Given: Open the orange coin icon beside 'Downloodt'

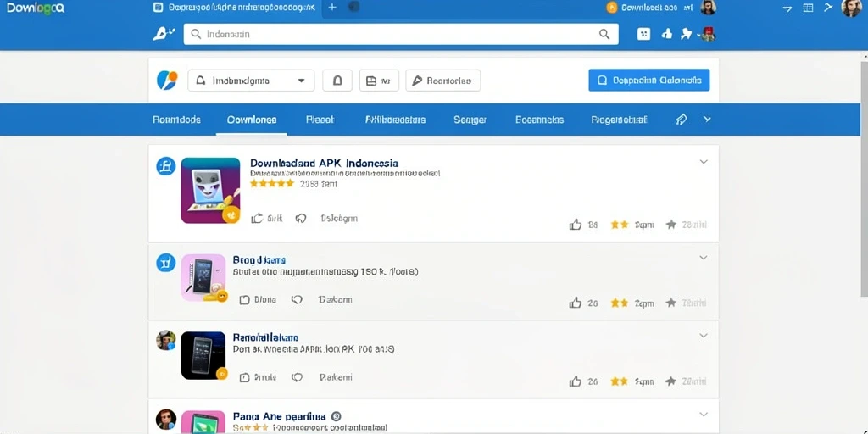Looking at the screenshot, I should [x=611, y=7].
